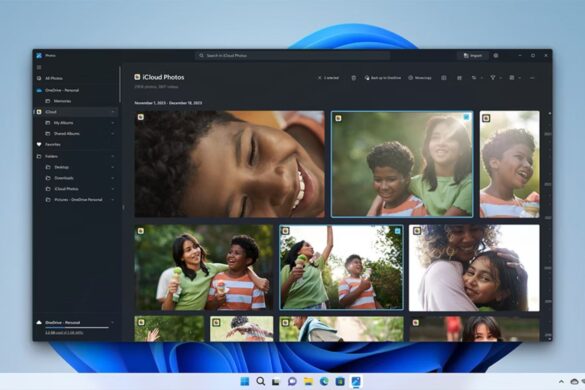The height and width of the screenshot is (390, 585).
Task: Open photo of woman hugging girl
Action: tap(474, 268)
